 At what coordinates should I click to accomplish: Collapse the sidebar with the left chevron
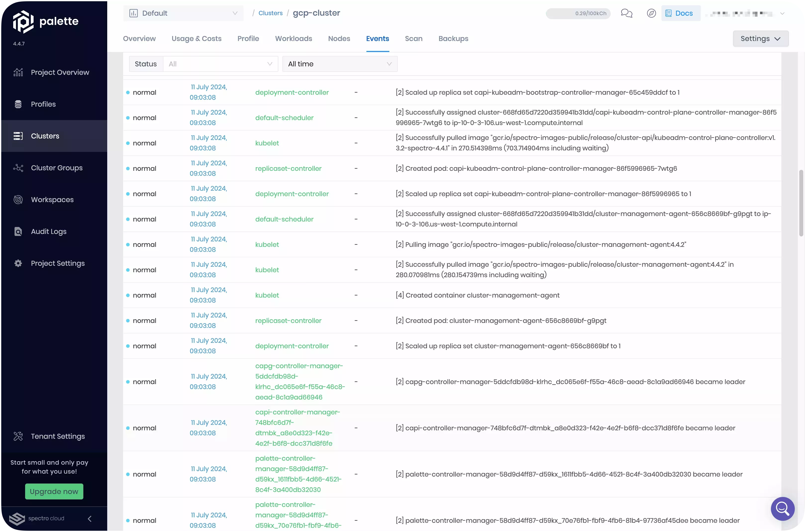(90, 518)
